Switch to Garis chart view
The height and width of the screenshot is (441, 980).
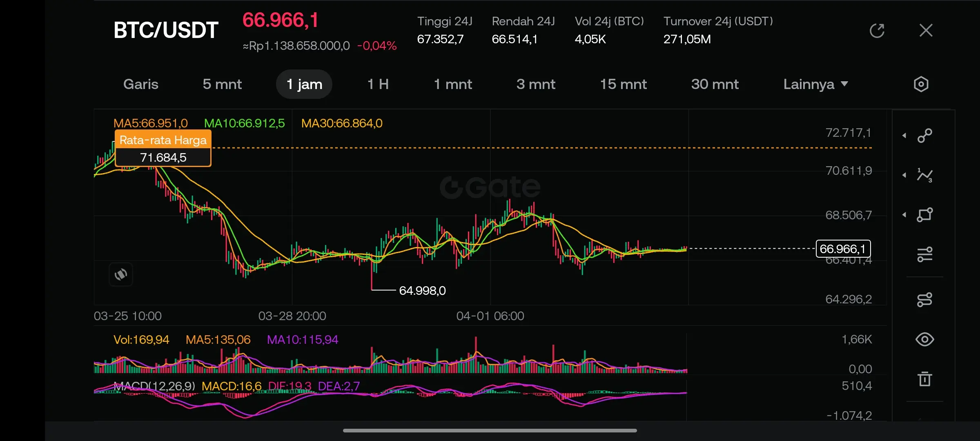[x=140, y=84]
